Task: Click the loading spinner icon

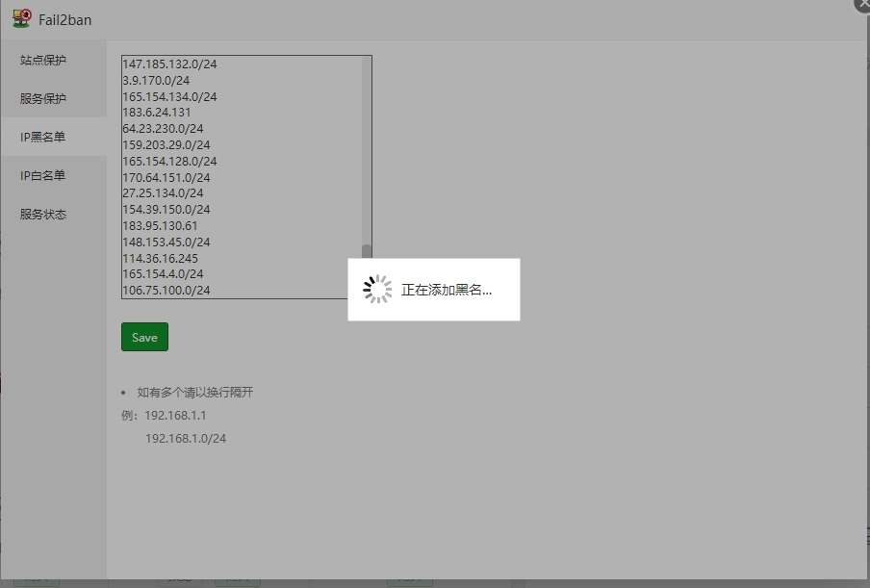Action: coord(377,289)
